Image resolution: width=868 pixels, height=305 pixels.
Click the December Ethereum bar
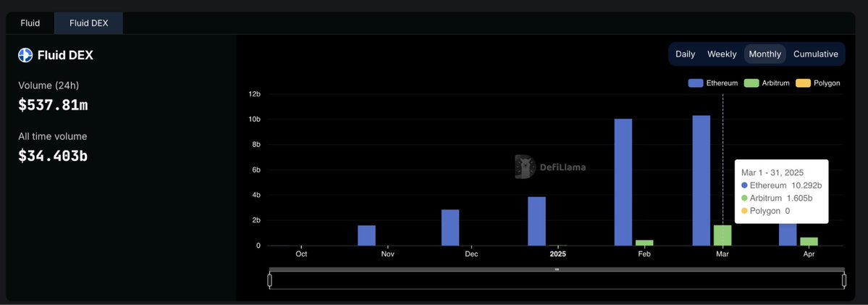(450, 227)
